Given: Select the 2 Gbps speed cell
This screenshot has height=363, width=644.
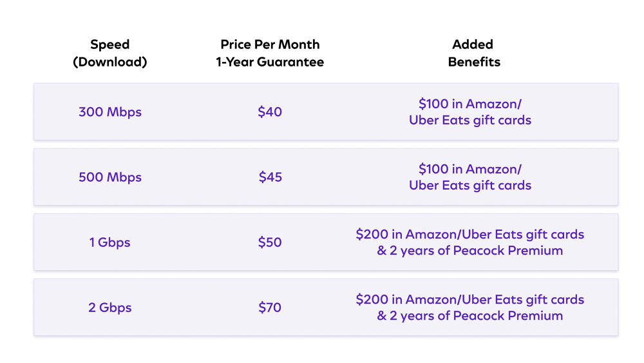Looking at the screenshot, I should coord(109,308).
